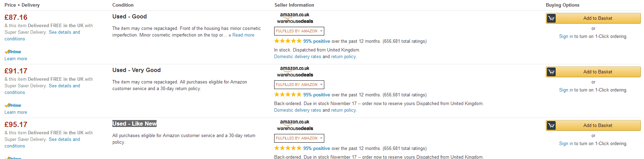Image resolution: width=644 pixels, height=159 pixels.
Task: Click Learn more under the £91.17 price
Action: pyautogui.click(x=16, y=112)
